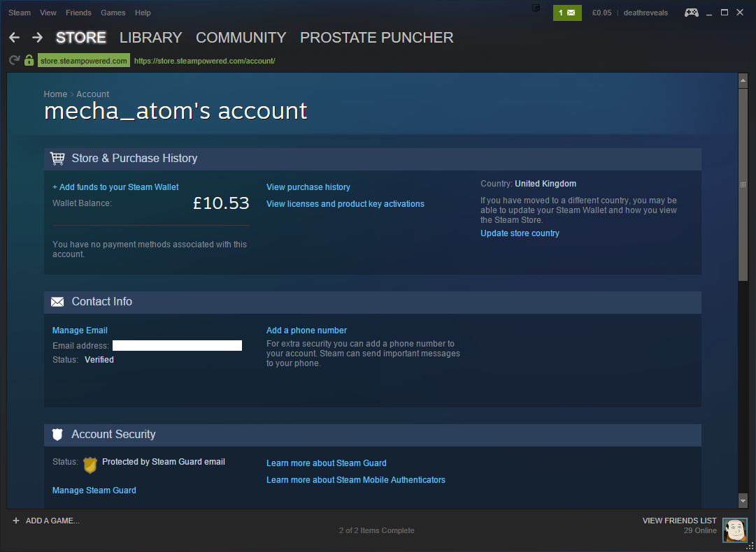
Task: Click the shield icon beside Account Security
Action: 57,435
